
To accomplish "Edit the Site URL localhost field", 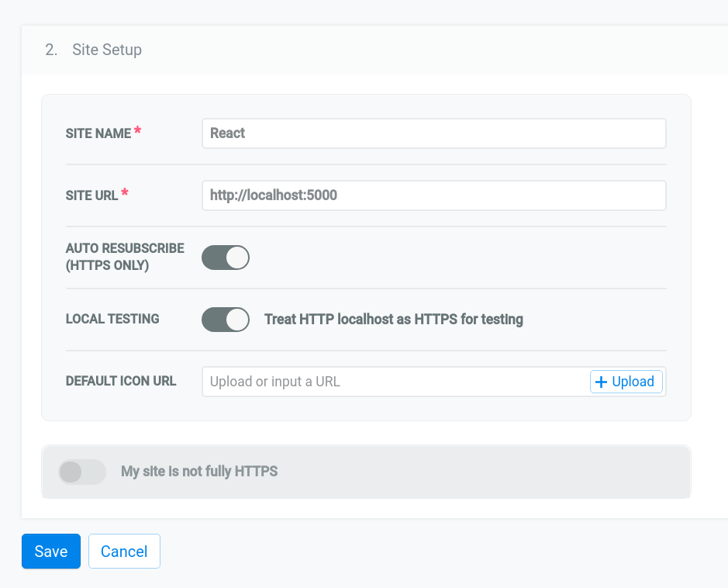I will click(x=434, y=195).
